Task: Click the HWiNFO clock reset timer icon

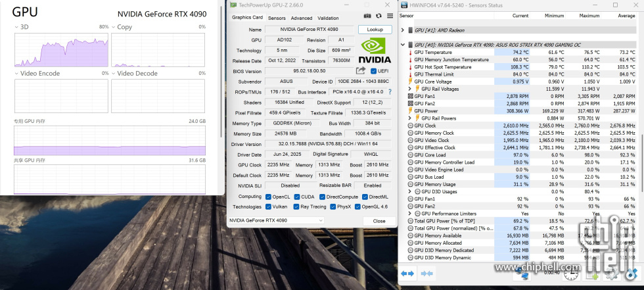Action: point(571,272)
